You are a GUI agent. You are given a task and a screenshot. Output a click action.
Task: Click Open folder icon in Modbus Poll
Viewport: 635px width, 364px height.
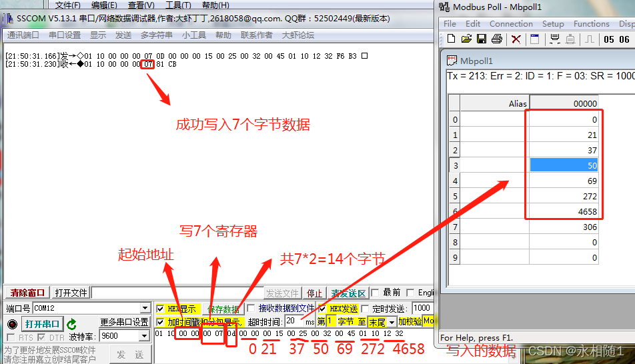pyautogui.click(x=466, y=39)
